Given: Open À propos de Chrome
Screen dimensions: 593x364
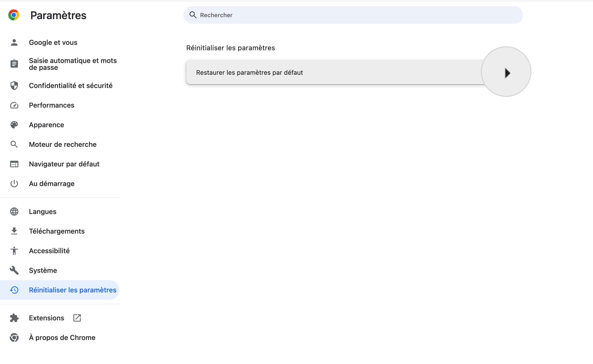Looking at the screenshot, I should [x=62, y=338].
